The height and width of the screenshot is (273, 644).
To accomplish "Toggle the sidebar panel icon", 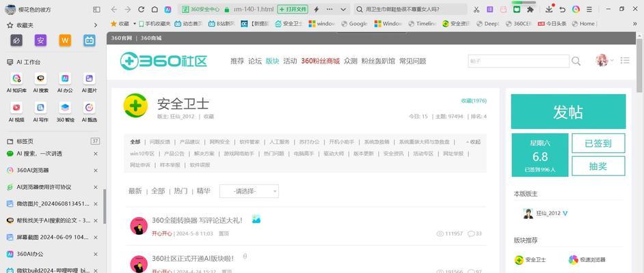I will [x=96, y=9].
